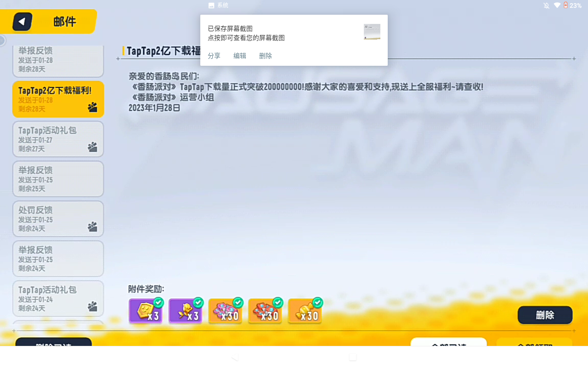Open the gold smiley badge x3 reward

click(146, 311)
